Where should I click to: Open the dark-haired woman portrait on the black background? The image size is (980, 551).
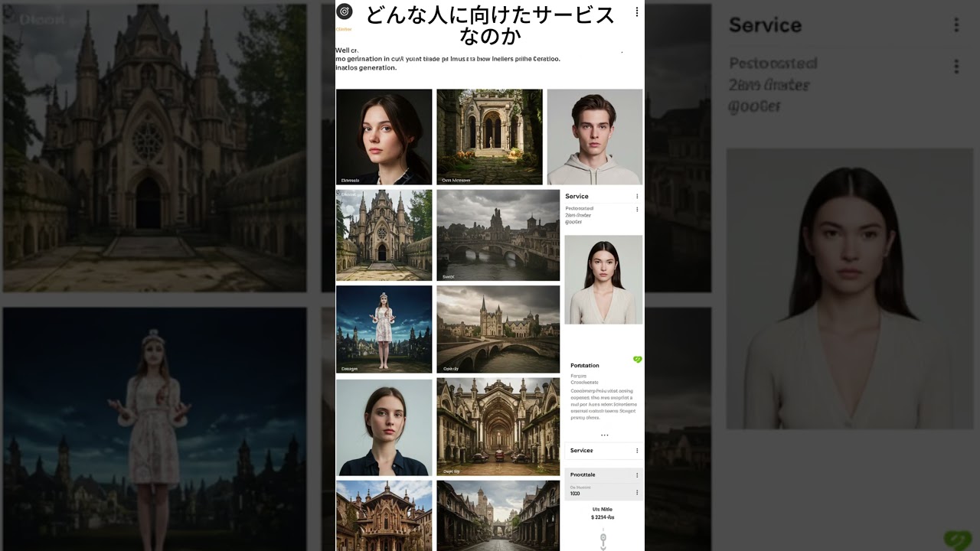(384, 136)
